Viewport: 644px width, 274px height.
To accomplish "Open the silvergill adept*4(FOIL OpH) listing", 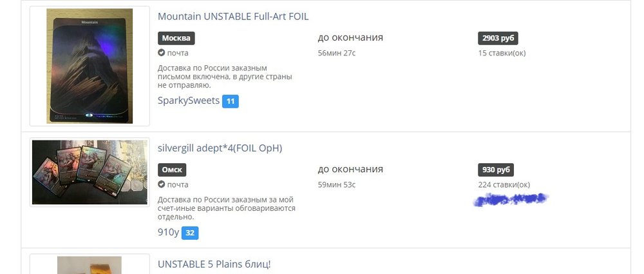I will click(220, 148).
